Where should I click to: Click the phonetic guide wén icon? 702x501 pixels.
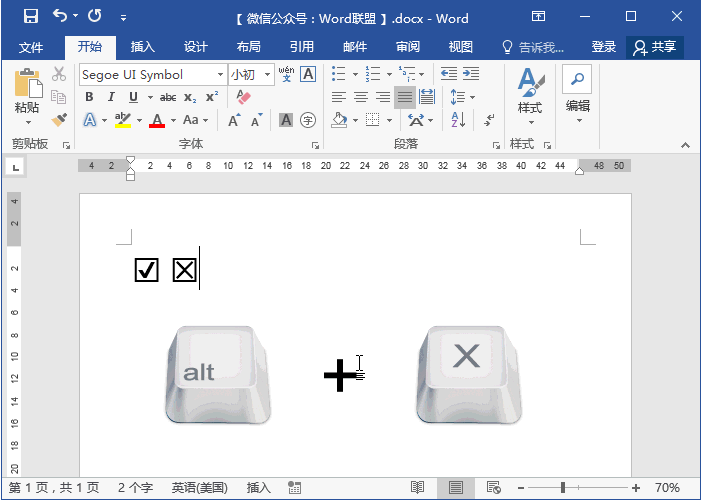287,74
